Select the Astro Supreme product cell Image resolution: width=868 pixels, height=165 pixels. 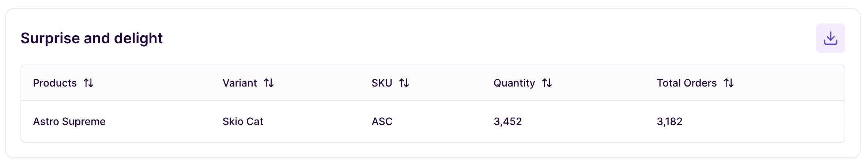tap(69, 122)
